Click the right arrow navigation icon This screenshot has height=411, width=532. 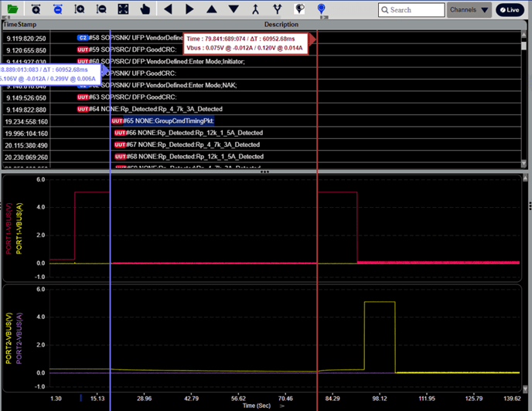tap(189, 9)
